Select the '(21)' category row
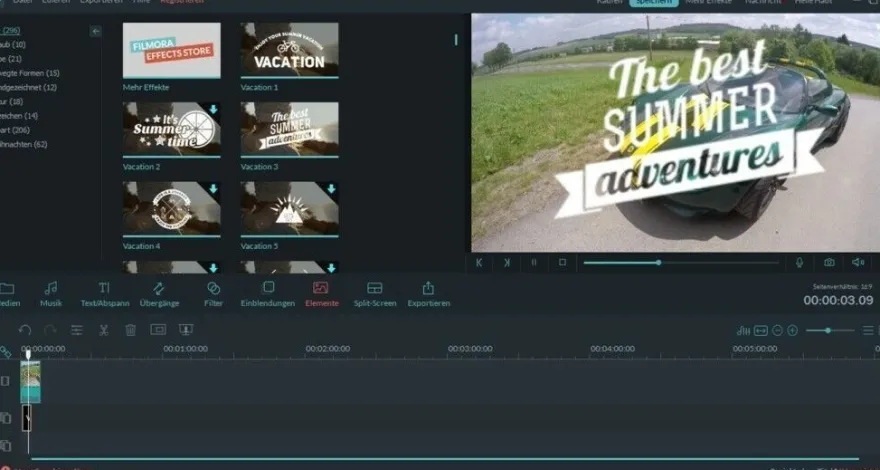Viewport: 880px width, 470px height. pos(11,59)
